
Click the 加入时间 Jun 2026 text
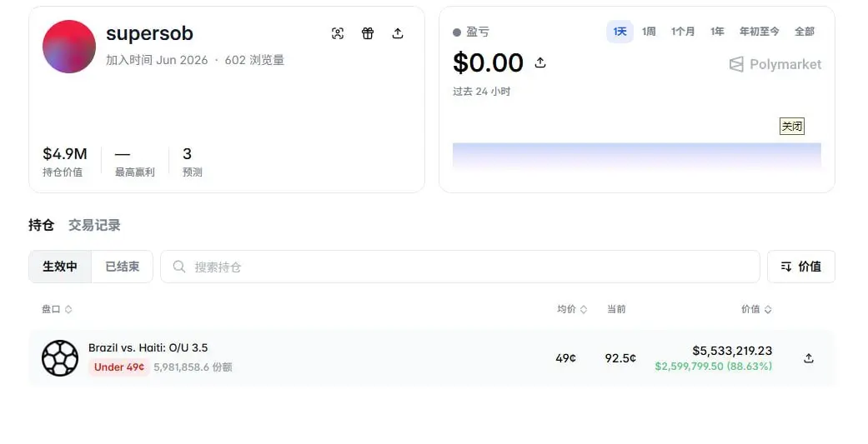coord(157,60)
